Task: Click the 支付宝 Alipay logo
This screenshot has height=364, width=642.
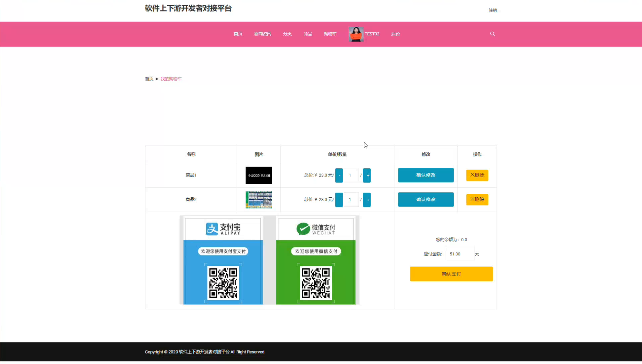Action: click(x=223, y=229)
